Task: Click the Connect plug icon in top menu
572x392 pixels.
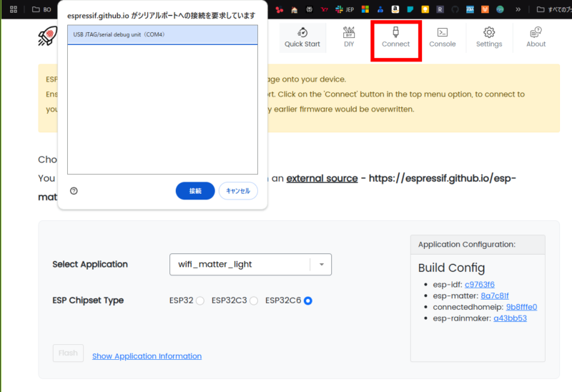Action: (x=395, y=32)
